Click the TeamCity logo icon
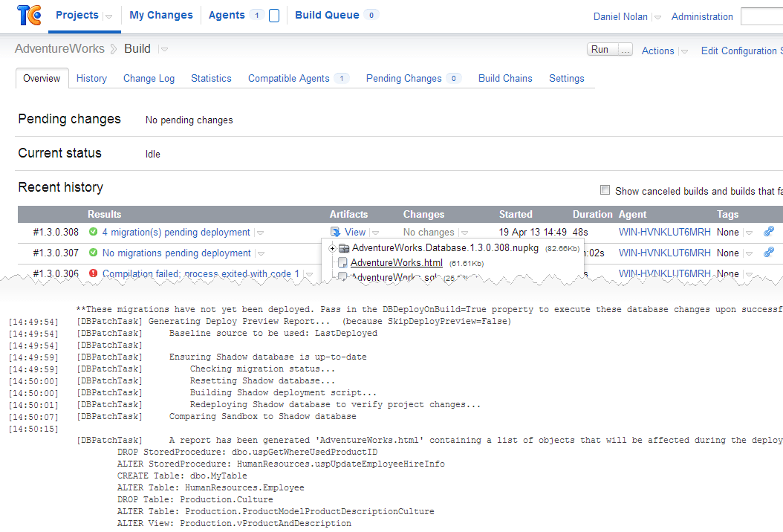Screen dimensions: 783x532 pyautogui.click(x=29, y=15)
